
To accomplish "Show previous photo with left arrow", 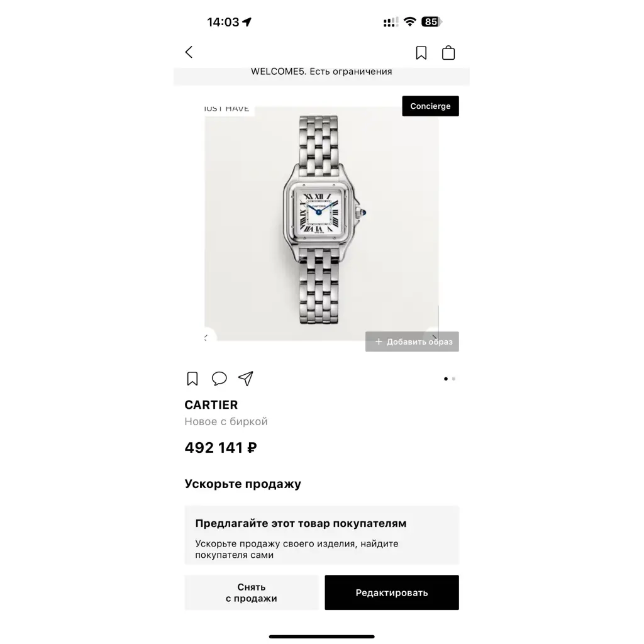I will click(x=206, y=338).
